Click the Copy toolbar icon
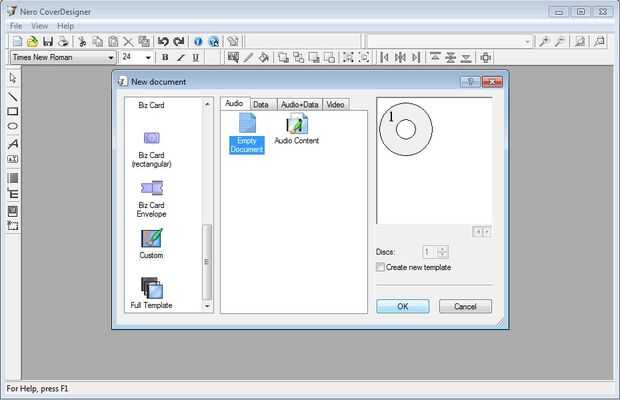Viewport: 620px width, 400px height. (x=97, y=42)
